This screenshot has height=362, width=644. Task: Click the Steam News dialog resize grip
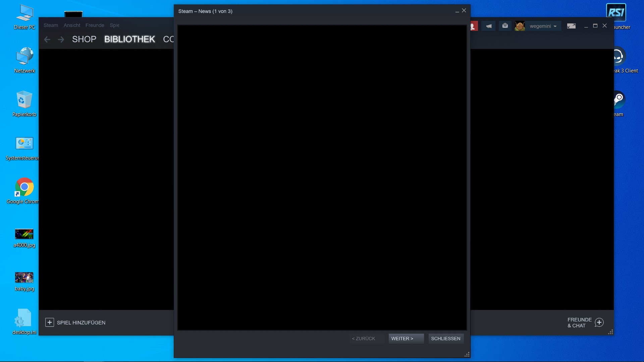tap(467, 355)
